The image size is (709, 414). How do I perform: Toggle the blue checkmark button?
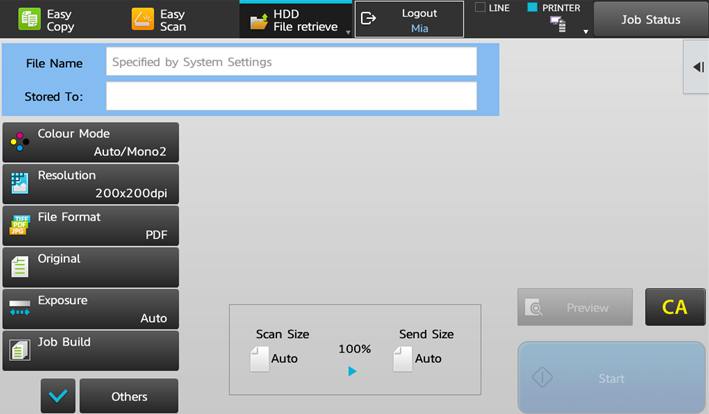tap(58, 396)
